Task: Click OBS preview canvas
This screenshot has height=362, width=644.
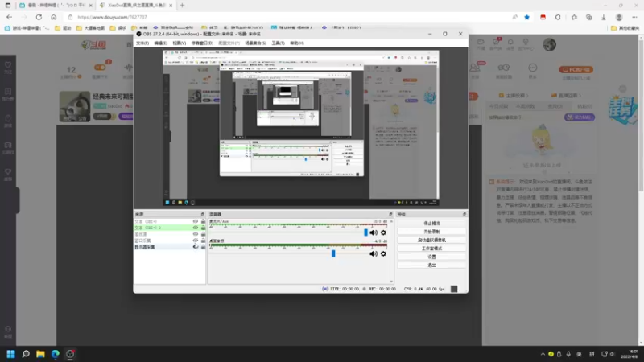Action: pyautogui.click(x=300, y=128)
